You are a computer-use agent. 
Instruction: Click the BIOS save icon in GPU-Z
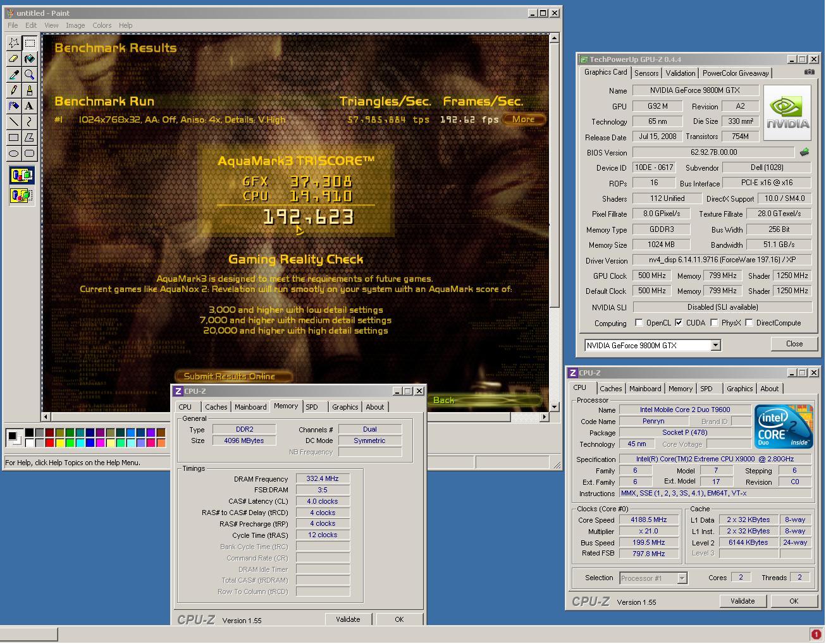[x=804, y=152]
